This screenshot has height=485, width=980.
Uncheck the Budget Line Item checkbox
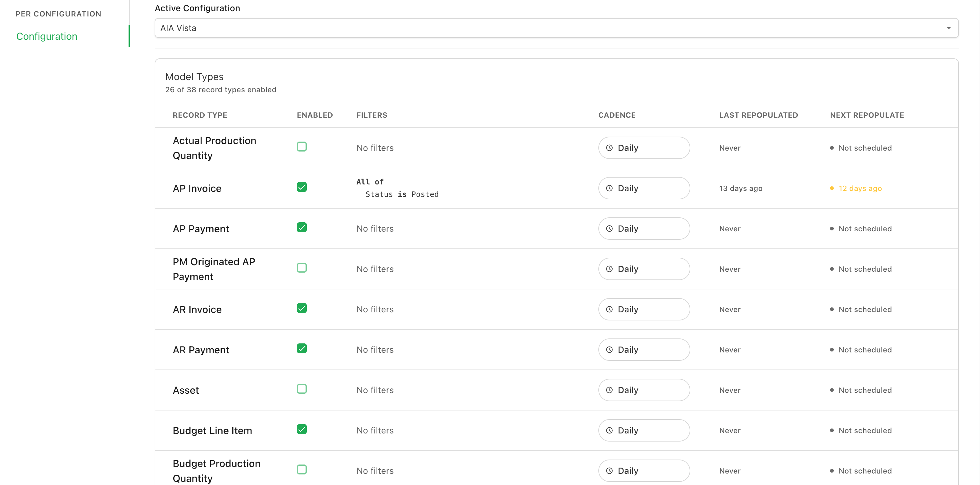point(302,429)
